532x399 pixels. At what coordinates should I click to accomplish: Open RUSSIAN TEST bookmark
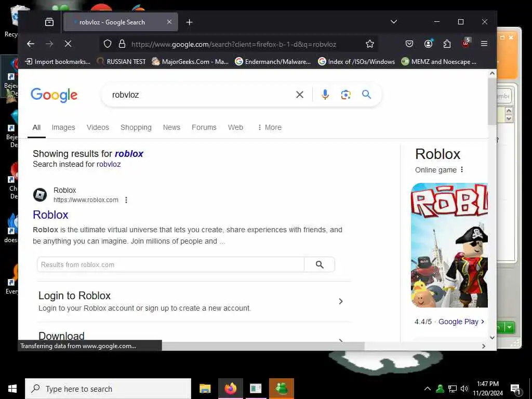tap(121, 62)
